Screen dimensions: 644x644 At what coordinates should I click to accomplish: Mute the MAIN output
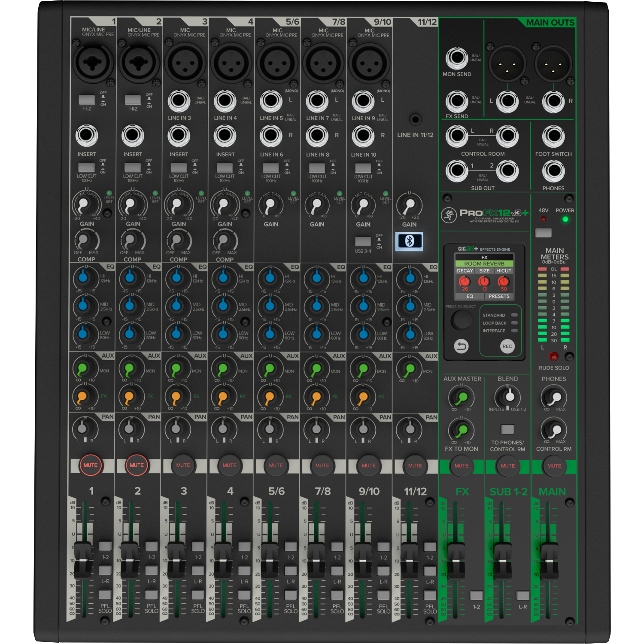point(554,466)
